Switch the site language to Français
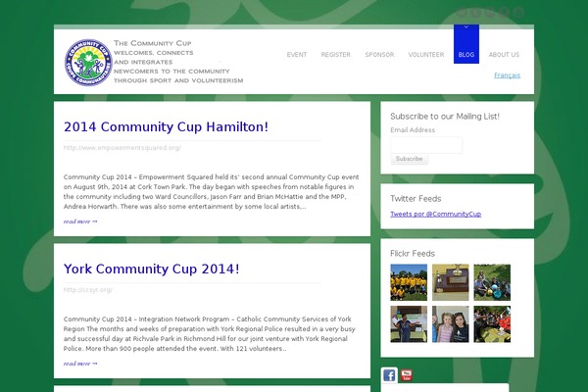This screenshot has height=392, width=588. 507,75
